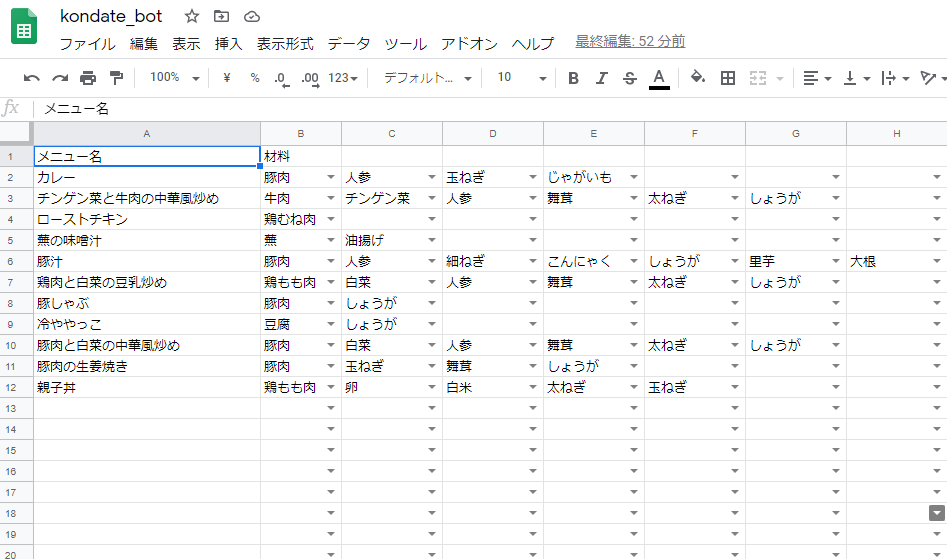
Task: Open the text color picker
Action: pyautogui.click(x=659, y=78)
